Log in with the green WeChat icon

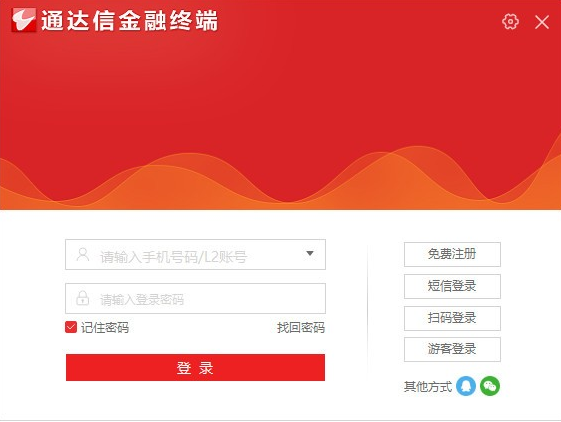point(490,386)
